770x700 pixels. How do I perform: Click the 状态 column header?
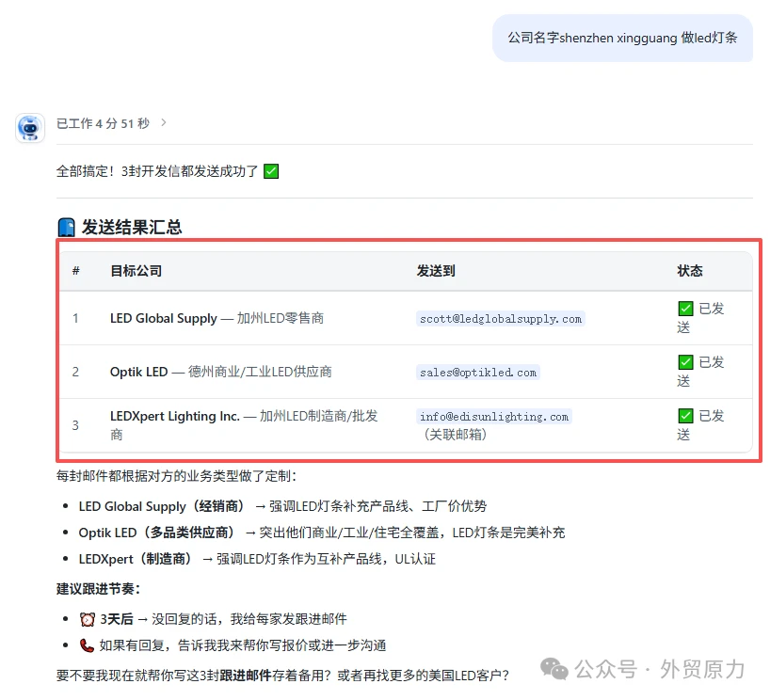[689, 271]
